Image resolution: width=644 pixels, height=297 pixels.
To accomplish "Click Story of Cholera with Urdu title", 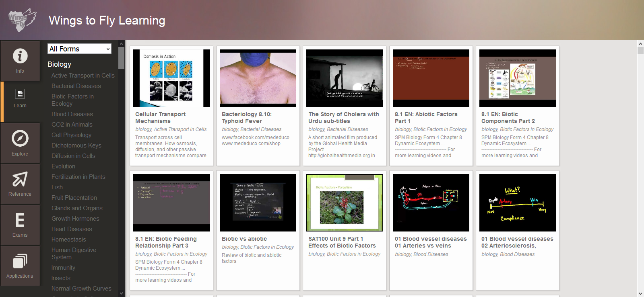I will tap(344, 118).
